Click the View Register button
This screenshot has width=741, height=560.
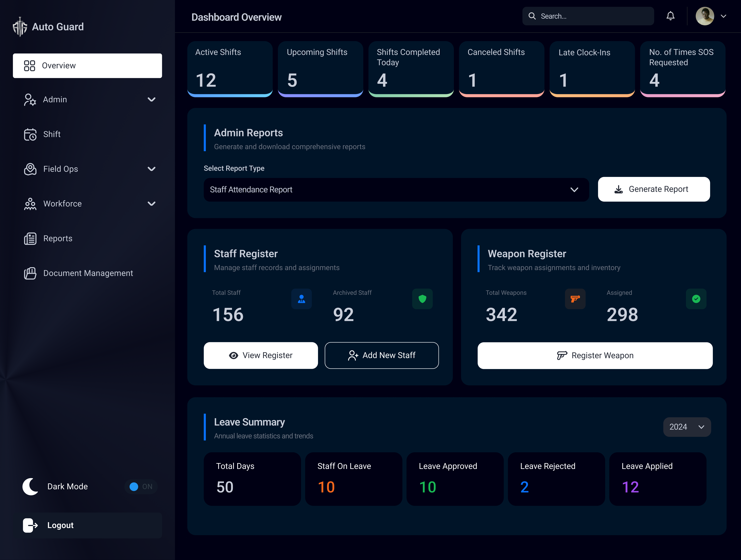pos(261,355)
